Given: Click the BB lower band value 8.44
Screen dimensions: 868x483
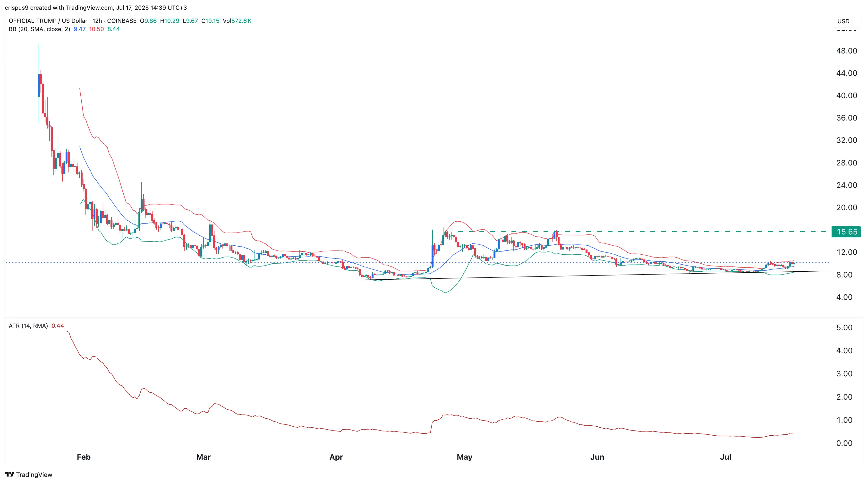Looking at the screenshot, I should point(114,29).
